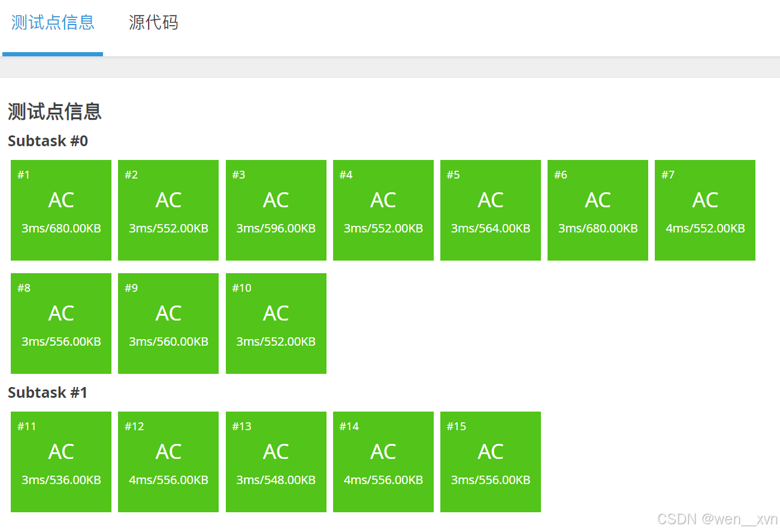Open test point #14 result tile
Viewport: 780px width, 532px height.
coord(383,461)
